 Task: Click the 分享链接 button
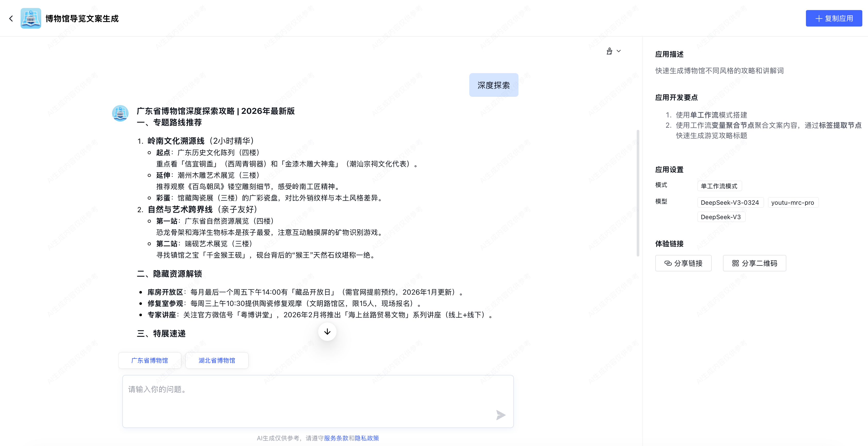click(x=683, y=263)
